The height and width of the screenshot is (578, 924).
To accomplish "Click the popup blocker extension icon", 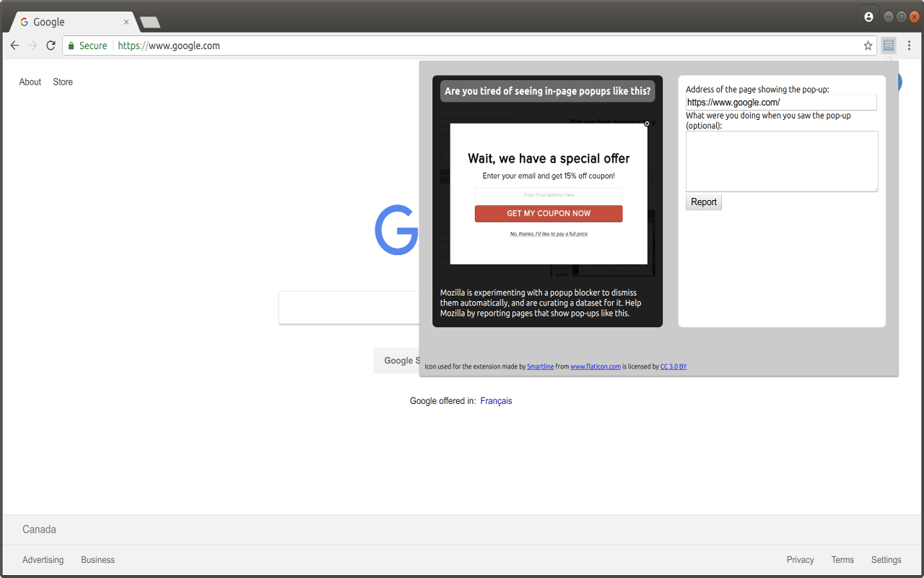I will click(889, 45).
